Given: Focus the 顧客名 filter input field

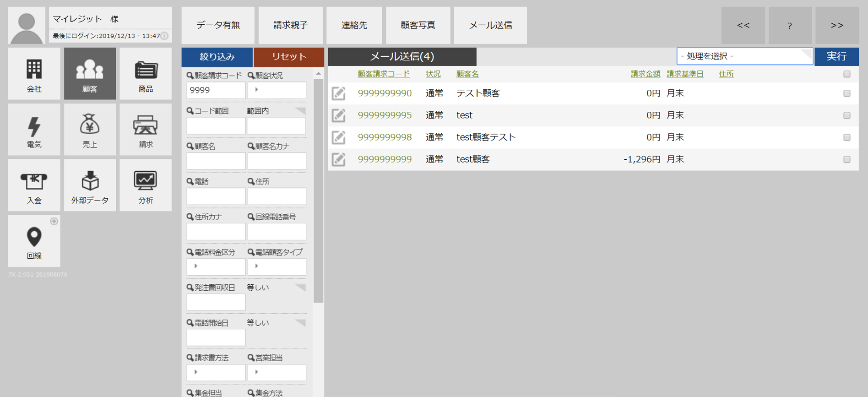Looking at the screenshot, I should click(216, 161).
